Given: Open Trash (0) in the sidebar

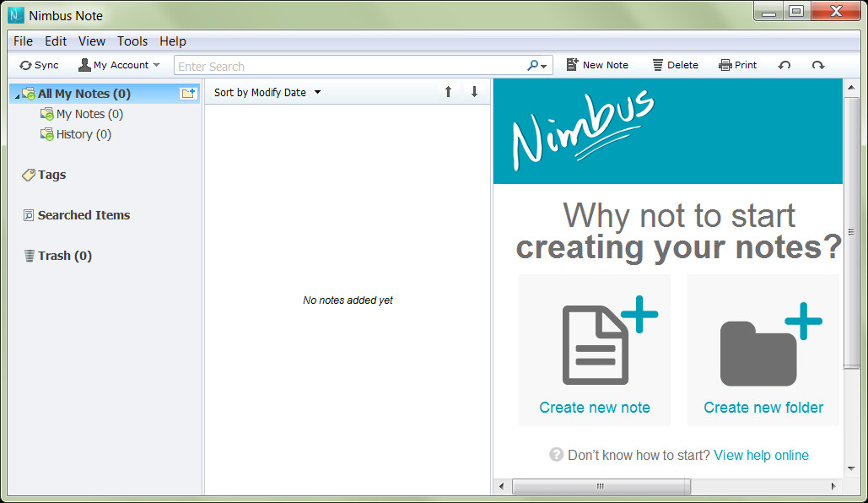Looking at the screenshot, I should [57, 256].
